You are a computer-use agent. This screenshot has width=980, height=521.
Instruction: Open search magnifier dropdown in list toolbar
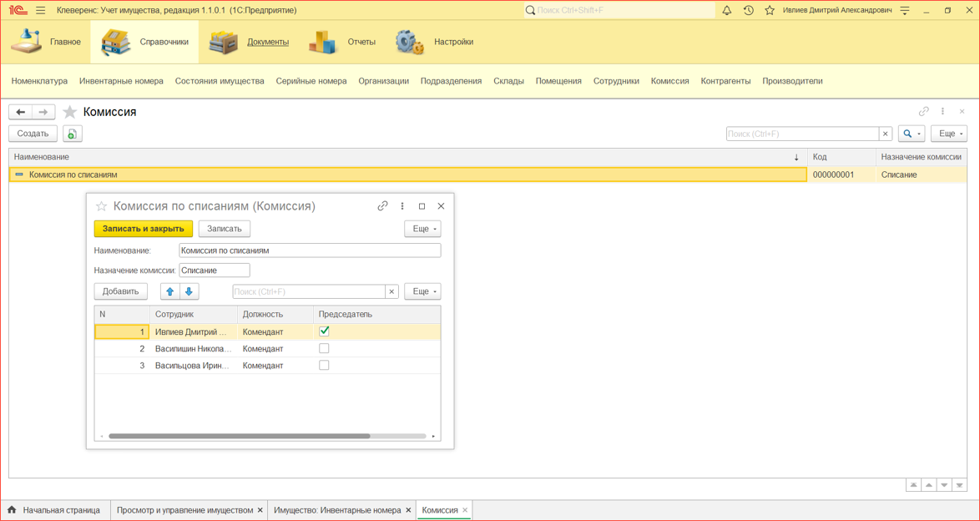click(x=912, y=134)
